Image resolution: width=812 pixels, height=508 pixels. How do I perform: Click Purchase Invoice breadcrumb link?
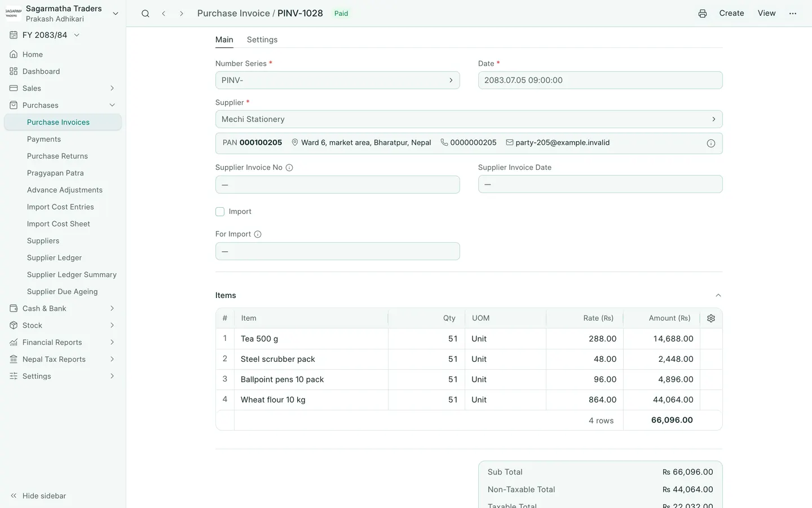click(x=233, y=14)
